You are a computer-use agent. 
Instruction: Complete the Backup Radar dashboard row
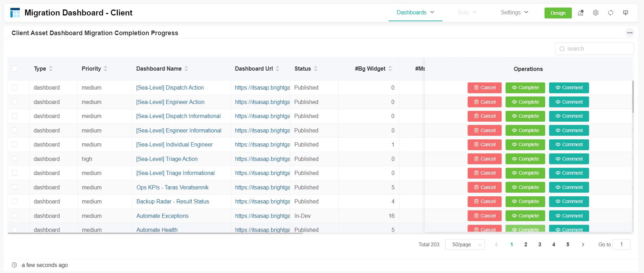point(525,201)
